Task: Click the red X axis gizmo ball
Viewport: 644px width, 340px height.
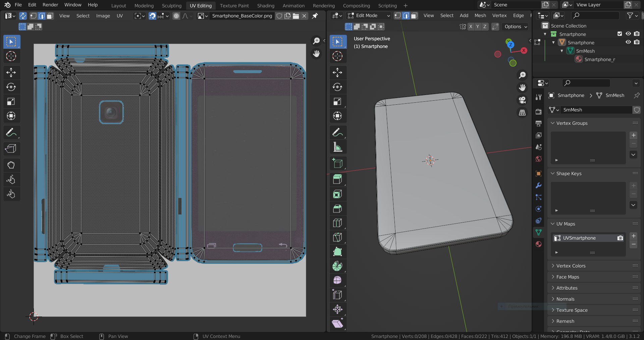Action: point(524,51)
